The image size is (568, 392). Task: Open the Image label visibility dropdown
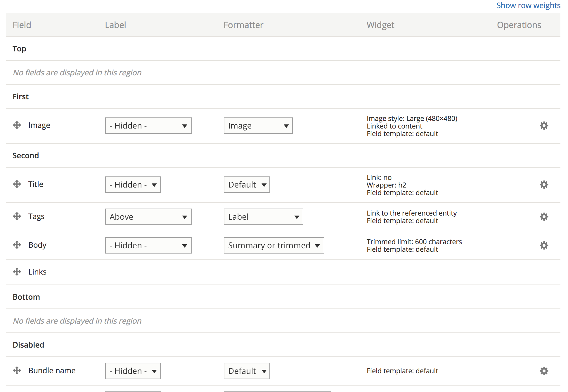148,126
